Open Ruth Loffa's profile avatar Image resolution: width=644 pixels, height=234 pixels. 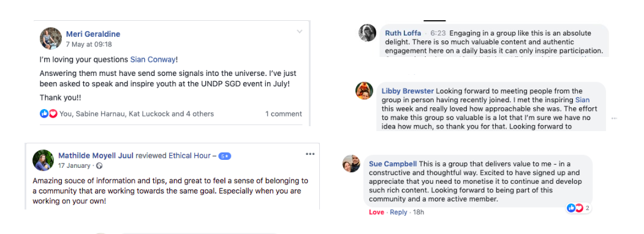pyautogui.click(x=366, y=32)
